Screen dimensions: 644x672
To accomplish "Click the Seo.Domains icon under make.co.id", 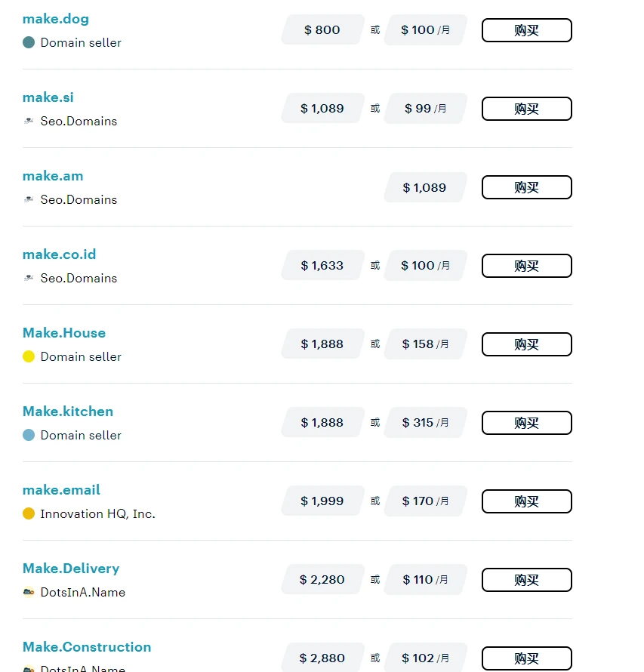I will 29,279.
